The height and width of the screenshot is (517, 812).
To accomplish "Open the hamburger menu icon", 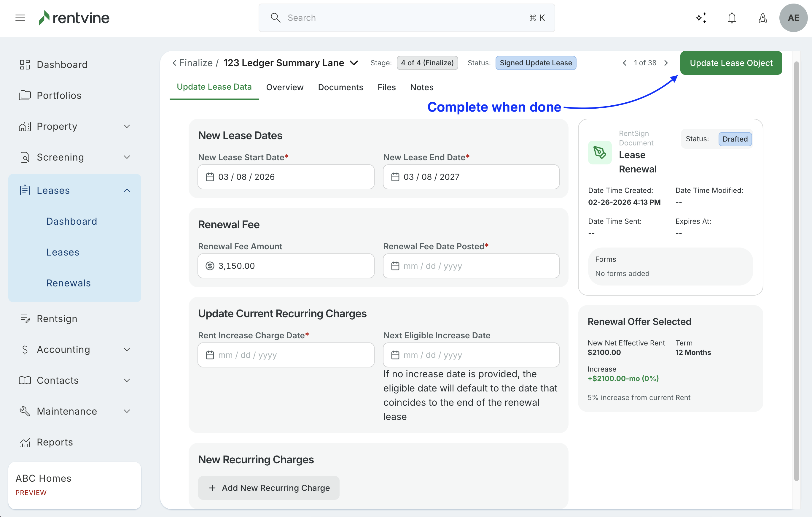I will [20, 18].
